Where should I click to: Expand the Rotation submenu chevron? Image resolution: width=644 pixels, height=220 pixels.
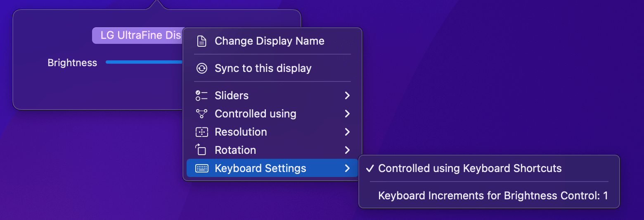click(347, 150)
